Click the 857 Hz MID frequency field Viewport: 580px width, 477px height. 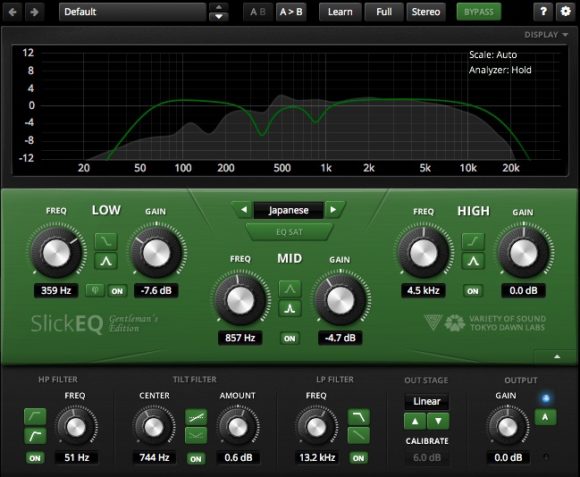click(x=240, y=338)
